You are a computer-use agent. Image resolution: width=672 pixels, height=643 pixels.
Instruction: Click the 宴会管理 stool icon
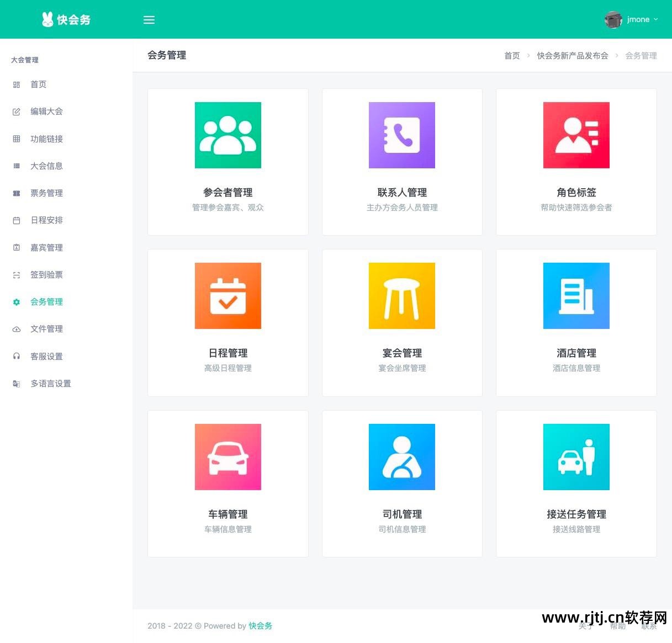pyautogui.click(x=401, y=295)
